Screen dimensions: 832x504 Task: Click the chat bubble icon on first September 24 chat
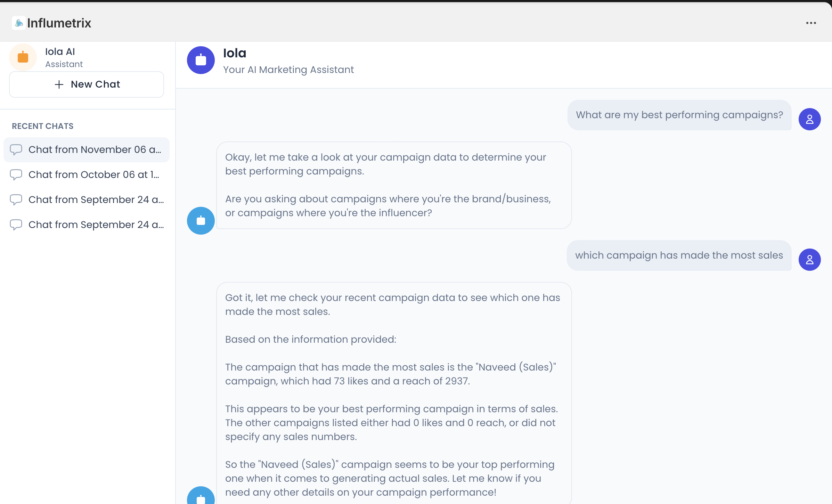coord(17,200)
